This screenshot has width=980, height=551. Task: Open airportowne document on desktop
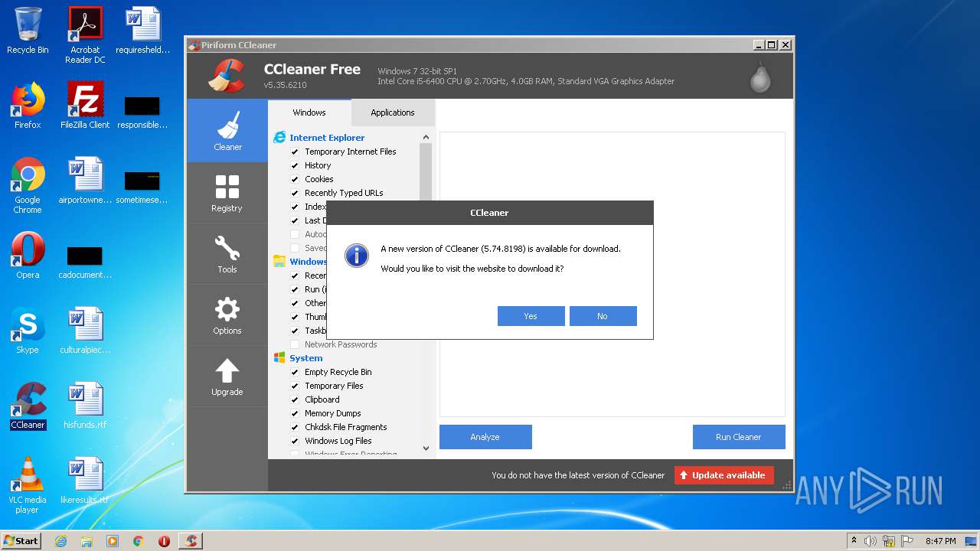click(85, 181)
